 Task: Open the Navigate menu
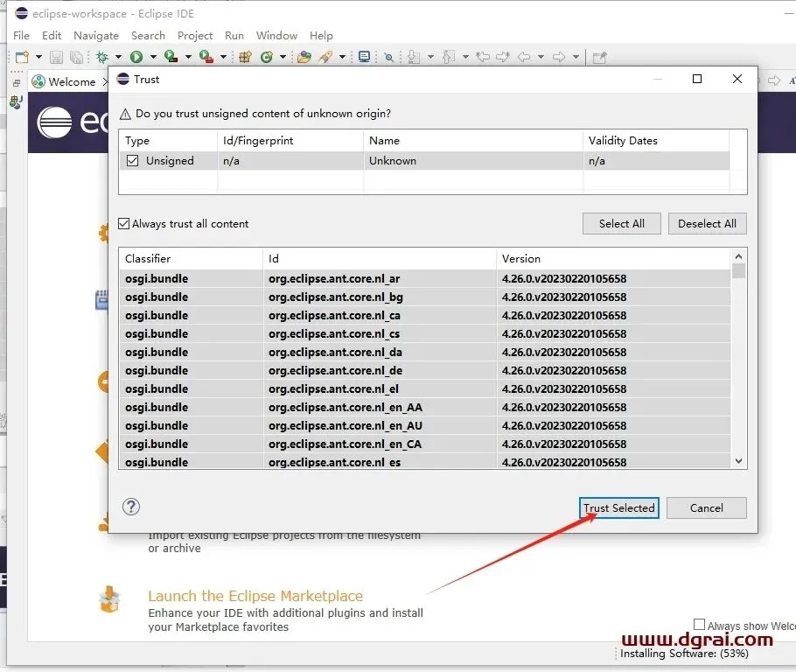(96, 36)
